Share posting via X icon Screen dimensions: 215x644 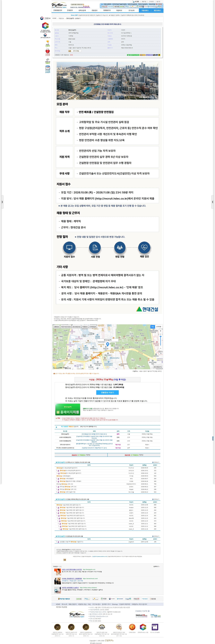[x=154, y=55]
